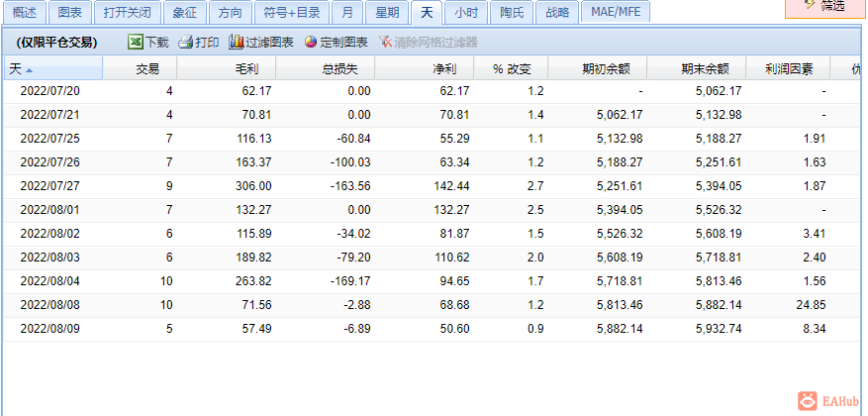Open the 战略 tab
Screen dimensions: 868x416
click(x=557, y=12)
